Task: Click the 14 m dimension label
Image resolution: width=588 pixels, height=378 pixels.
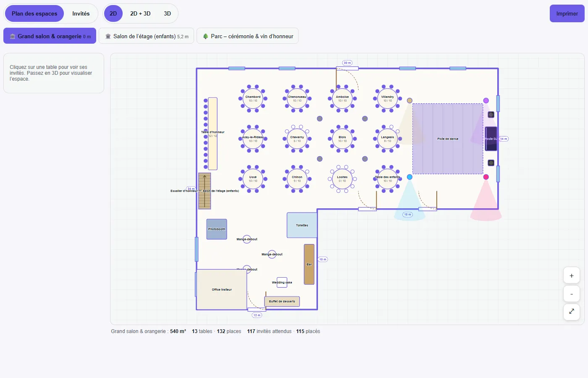Action: (x=504, y=139)
